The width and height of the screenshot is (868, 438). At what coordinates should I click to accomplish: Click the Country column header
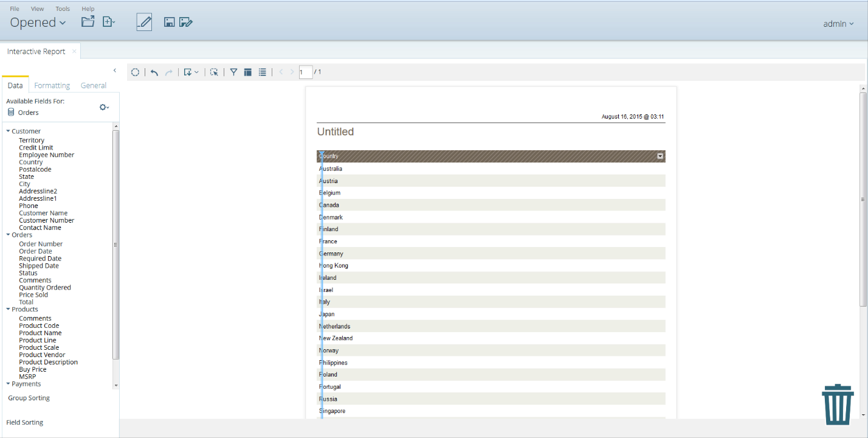point(491,156)
